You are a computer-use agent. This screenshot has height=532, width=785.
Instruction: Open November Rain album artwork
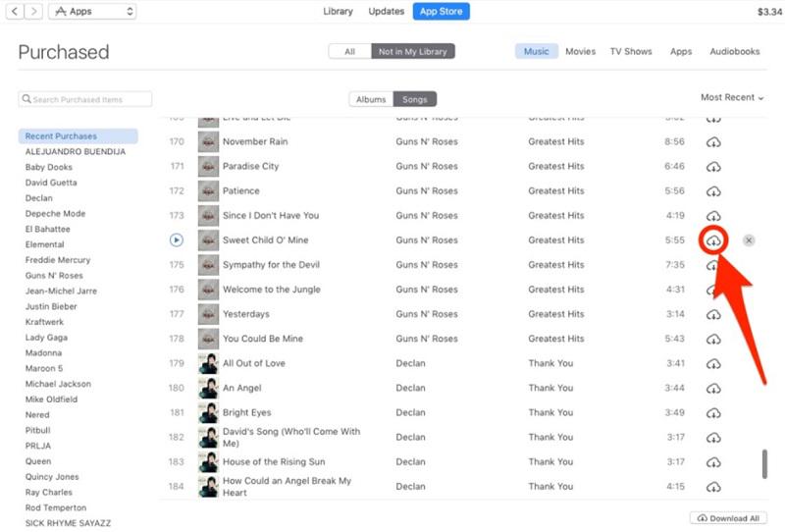pyautogui.click(x=208, y=141)
